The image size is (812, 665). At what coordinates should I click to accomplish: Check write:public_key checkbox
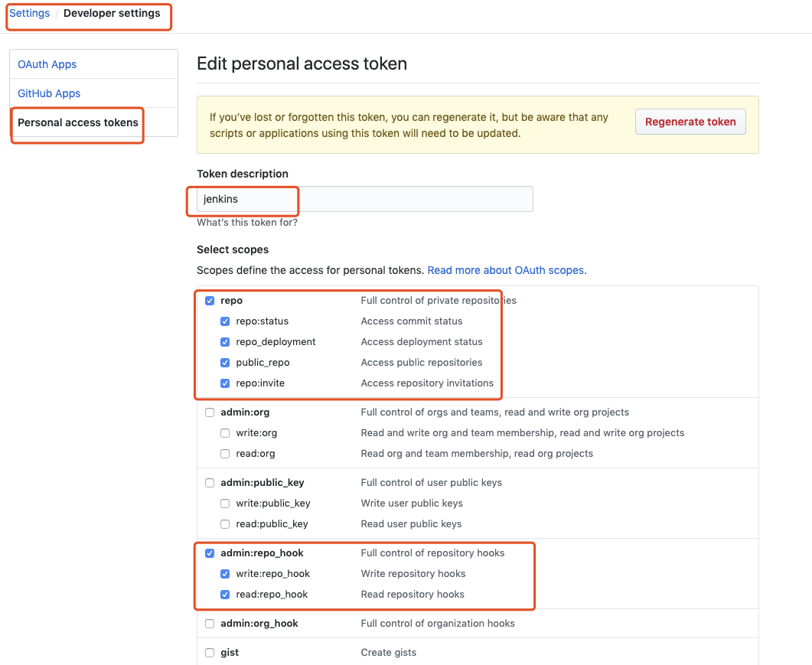point(225,504)
